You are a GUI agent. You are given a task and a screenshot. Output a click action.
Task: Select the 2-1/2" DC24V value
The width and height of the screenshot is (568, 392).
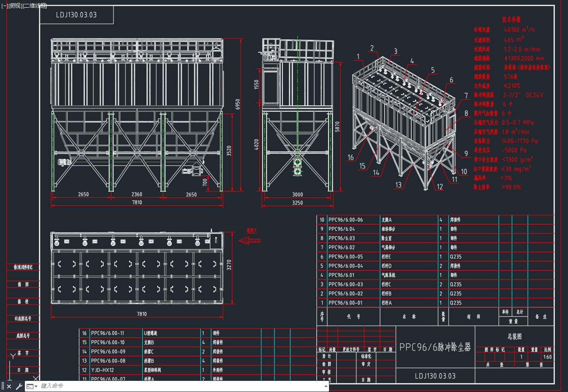tap(523, 95)
